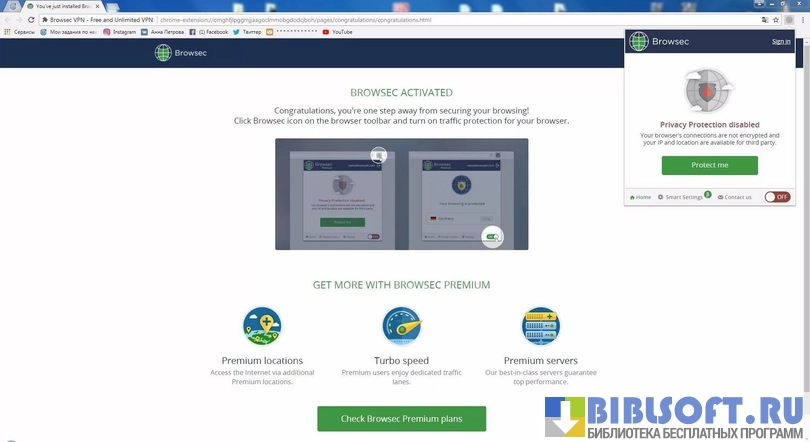Click the translate page icon in address bar
810x442 pixels.
[x=765, y=19]
